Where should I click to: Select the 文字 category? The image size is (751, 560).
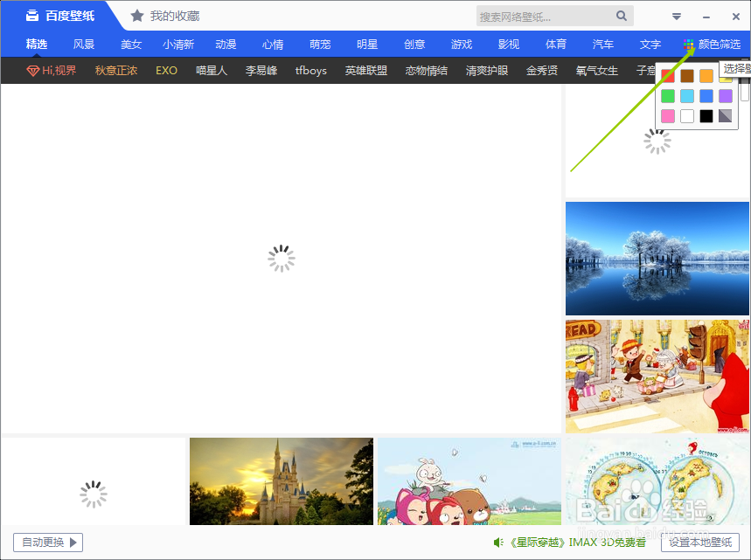tap(650, 45)
